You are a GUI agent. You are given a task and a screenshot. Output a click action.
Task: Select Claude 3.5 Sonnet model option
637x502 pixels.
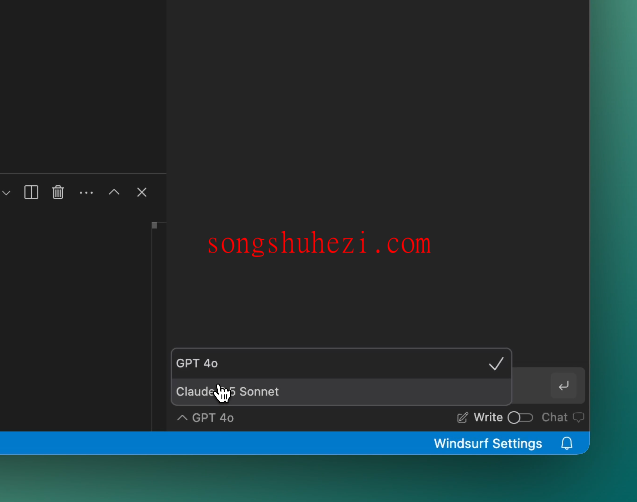coord(341,392)
